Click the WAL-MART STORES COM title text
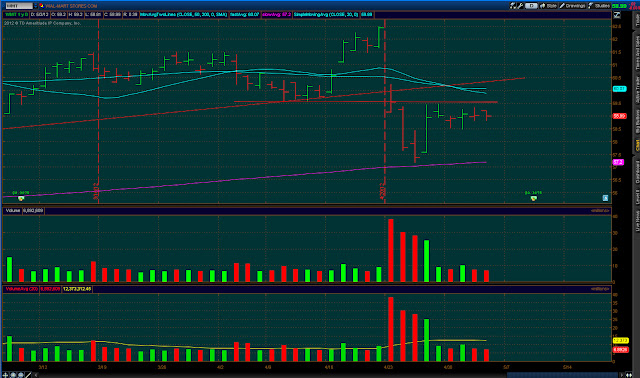 [x=71, y=6]
